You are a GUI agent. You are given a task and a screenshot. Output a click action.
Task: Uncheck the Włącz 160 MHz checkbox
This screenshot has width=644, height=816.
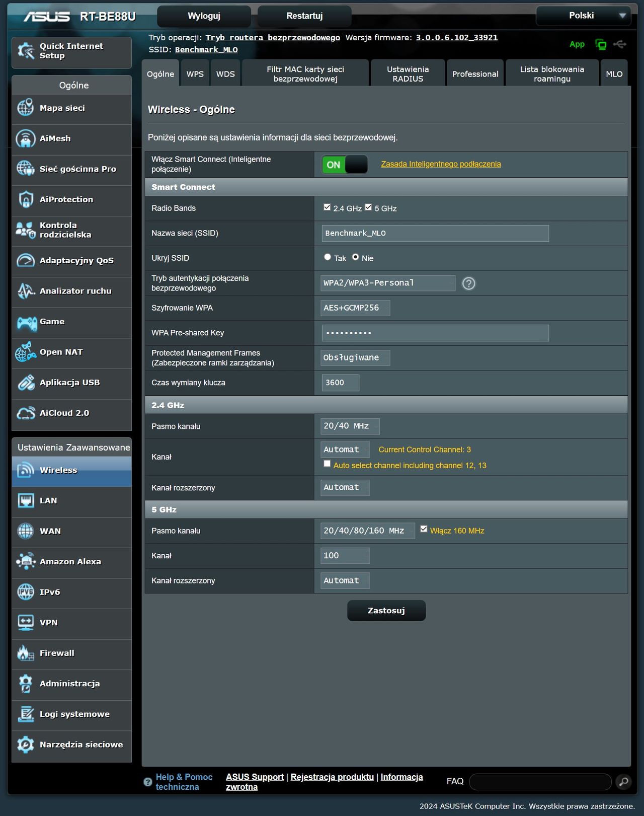424,529
